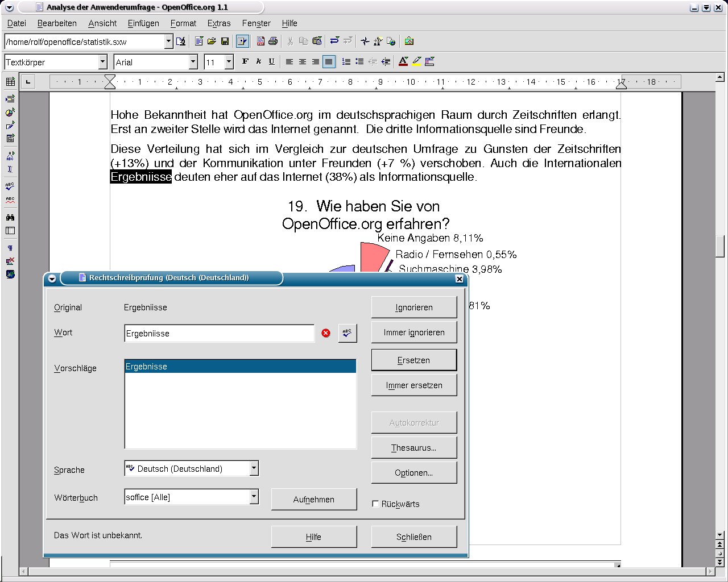Viewport: 728px width, 582px height.
Task: Click the spellcheck icon beside the Wort field
Action: 347,333
